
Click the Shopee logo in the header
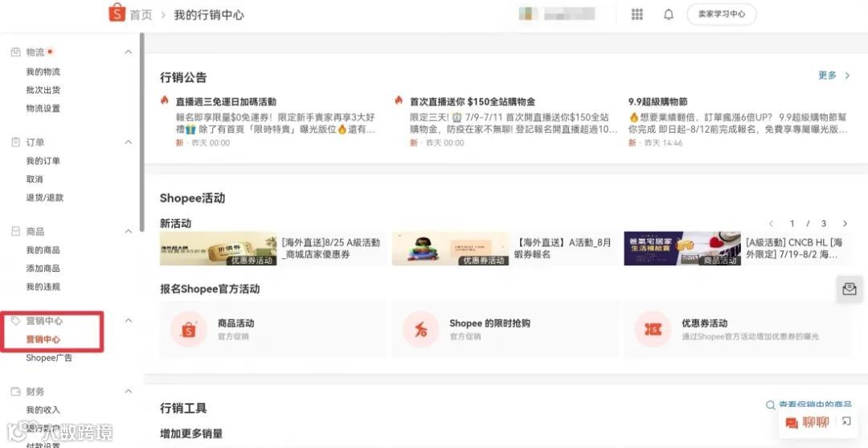(117, 13)
